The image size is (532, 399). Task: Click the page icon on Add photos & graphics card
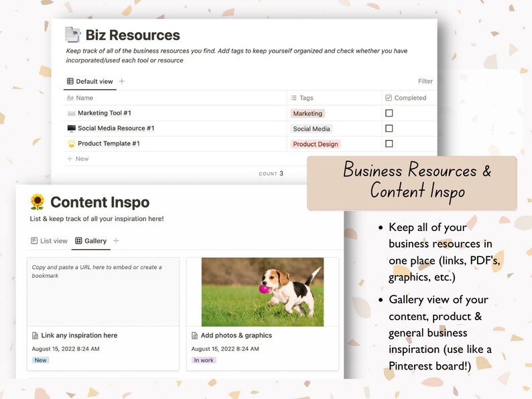point(194,335)
